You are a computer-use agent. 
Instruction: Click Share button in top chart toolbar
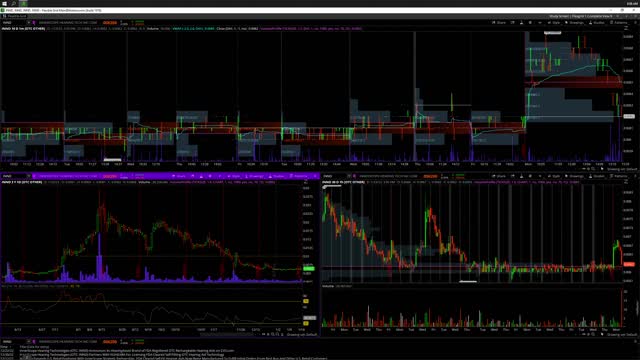(x=499, y=22)
